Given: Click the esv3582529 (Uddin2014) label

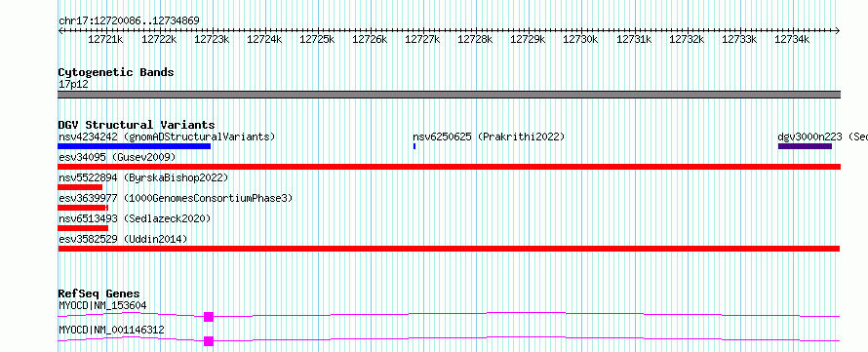Looking at the screenshot, I should [x=123, y=239].
